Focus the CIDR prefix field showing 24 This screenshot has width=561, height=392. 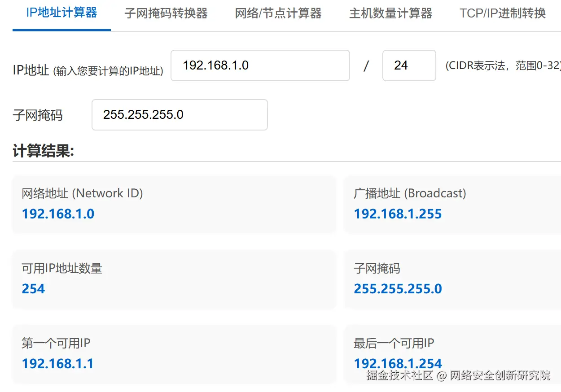click(x=409, y=65)
